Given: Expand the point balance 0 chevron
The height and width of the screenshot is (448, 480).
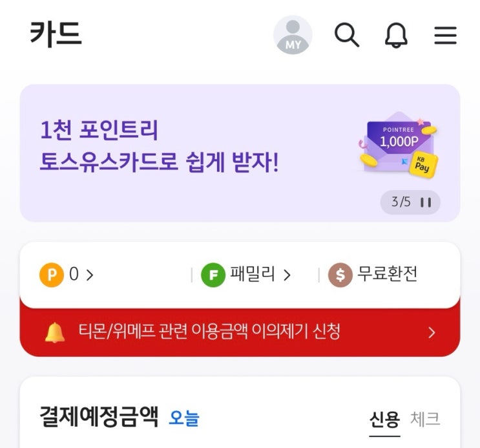Looking at the screenshot, I should click(x=90, y=275).
